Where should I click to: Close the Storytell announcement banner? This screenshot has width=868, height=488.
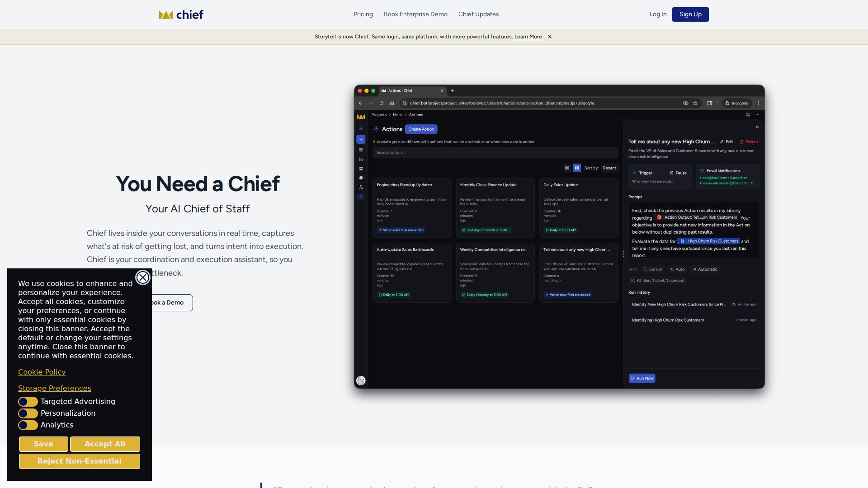(x=550, y=37)
